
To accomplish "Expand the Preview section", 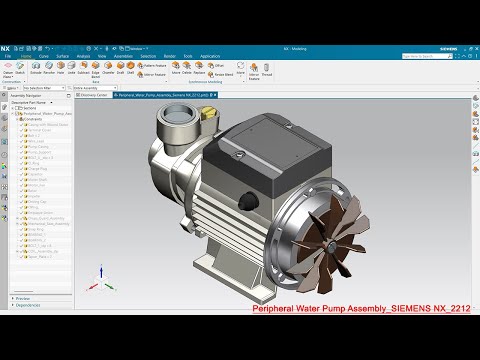I will click(x=13, y=298).
